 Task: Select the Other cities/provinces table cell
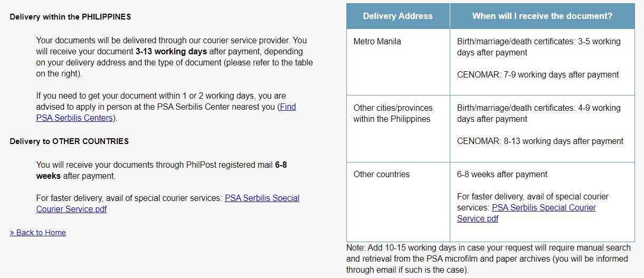[x=398, y=129]
